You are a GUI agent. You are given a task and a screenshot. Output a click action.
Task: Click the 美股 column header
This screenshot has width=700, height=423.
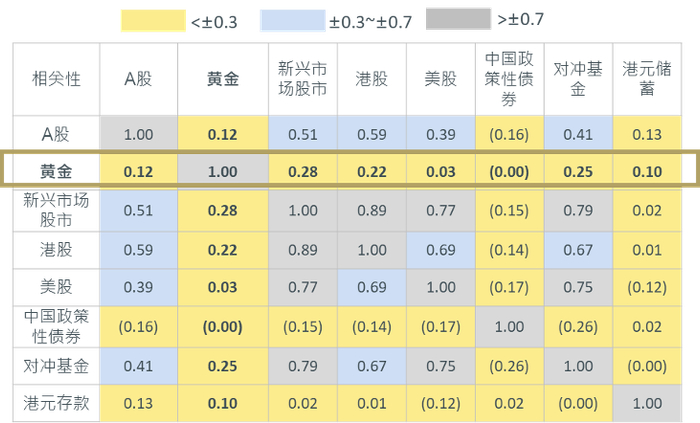(441, 78)
